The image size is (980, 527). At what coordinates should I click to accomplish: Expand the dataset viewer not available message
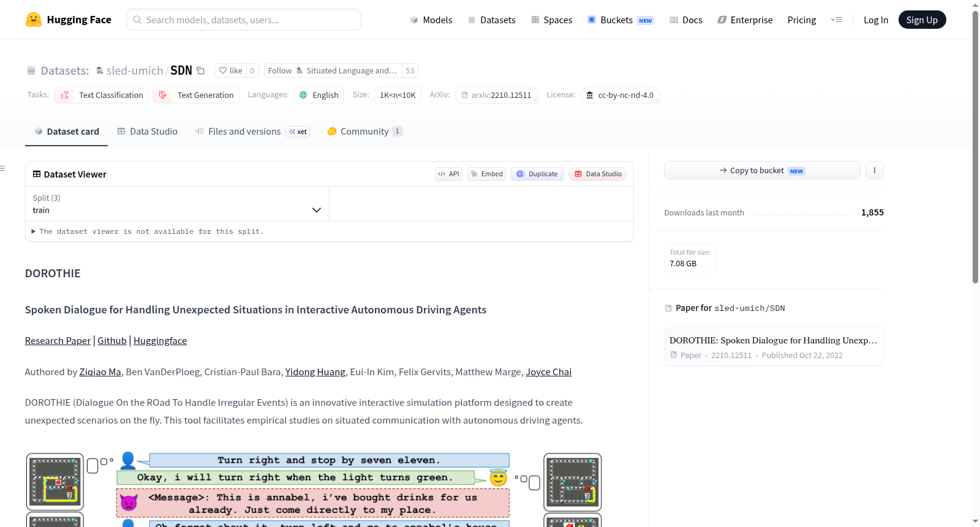(148, 231)
